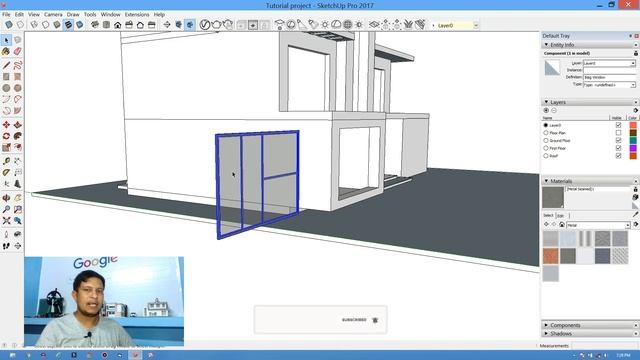
Task: Set Ground Floor as active layer
Action: click(546, 140)
